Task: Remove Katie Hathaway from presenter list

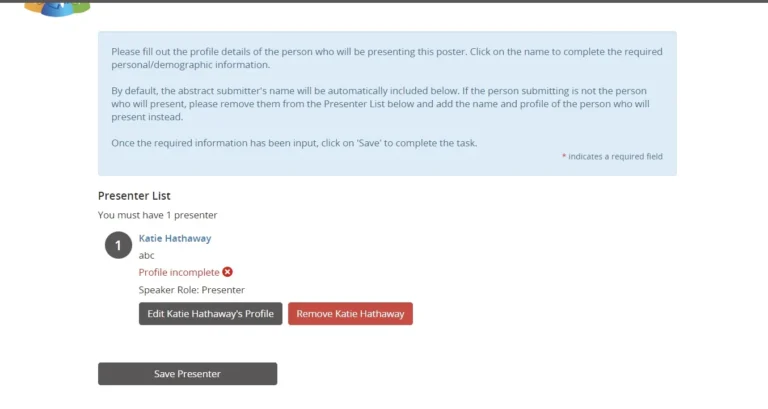Action: pyautogui.click(x=350, y=314)
